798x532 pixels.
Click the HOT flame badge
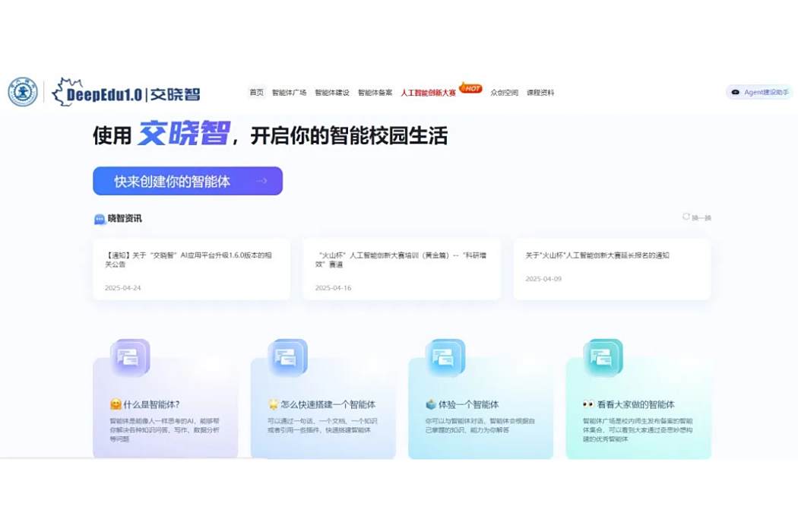point(470,88)
